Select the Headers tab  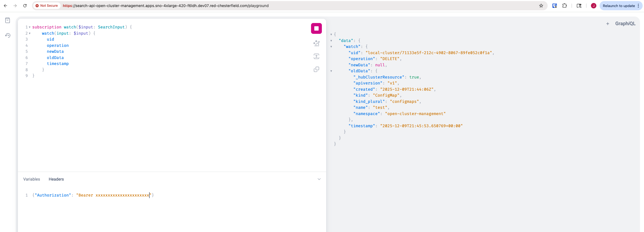pos(56,179)
